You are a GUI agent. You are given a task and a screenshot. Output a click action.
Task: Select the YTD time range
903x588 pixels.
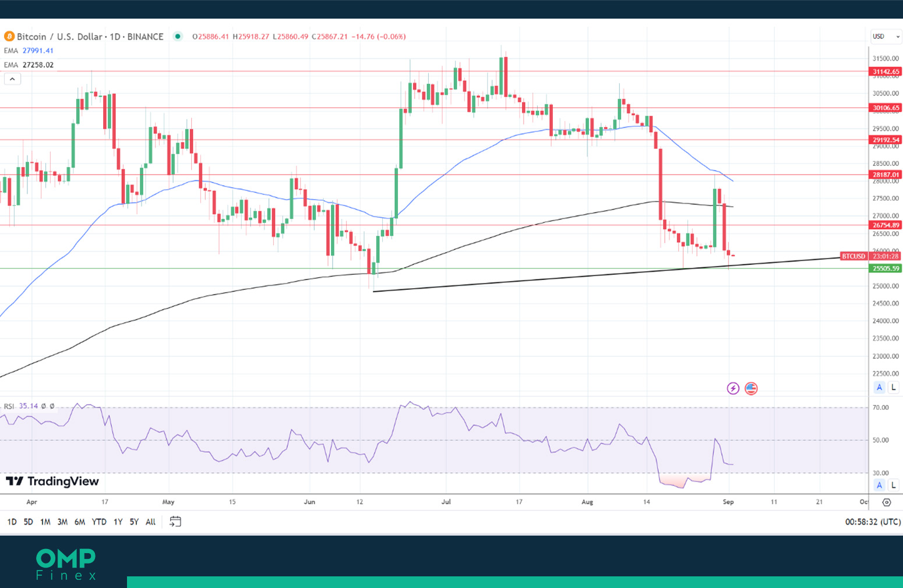pyautogui.click(x=99, y=522)
